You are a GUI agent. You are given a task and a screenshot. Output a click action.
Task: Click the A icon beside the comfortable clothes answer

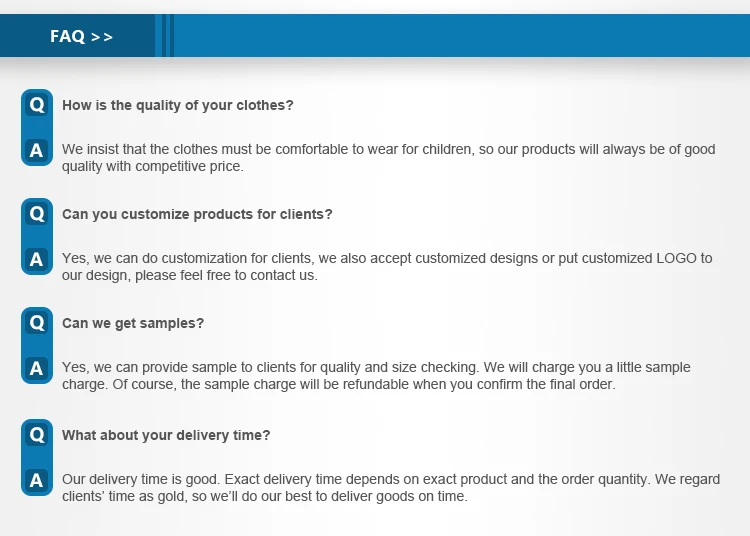(37, 151)
